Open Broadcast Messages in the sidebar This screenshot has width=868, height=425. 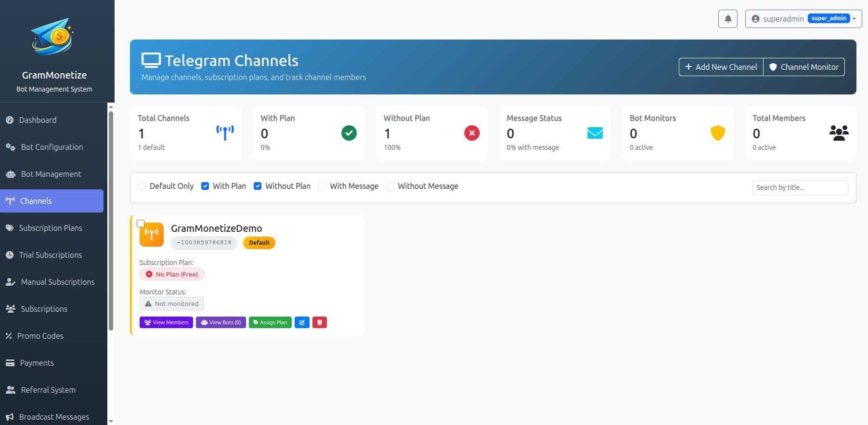[x=52, y=416]
